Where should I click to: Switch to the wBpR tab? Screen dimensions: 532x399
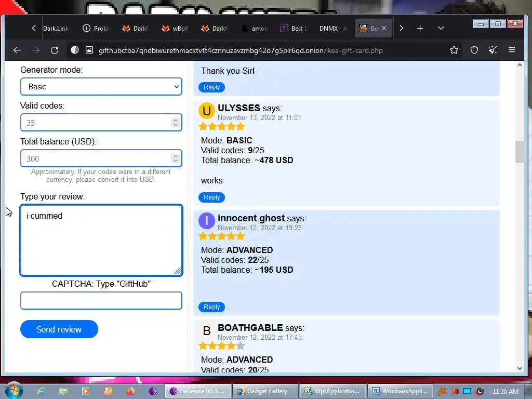click(175, 29)
